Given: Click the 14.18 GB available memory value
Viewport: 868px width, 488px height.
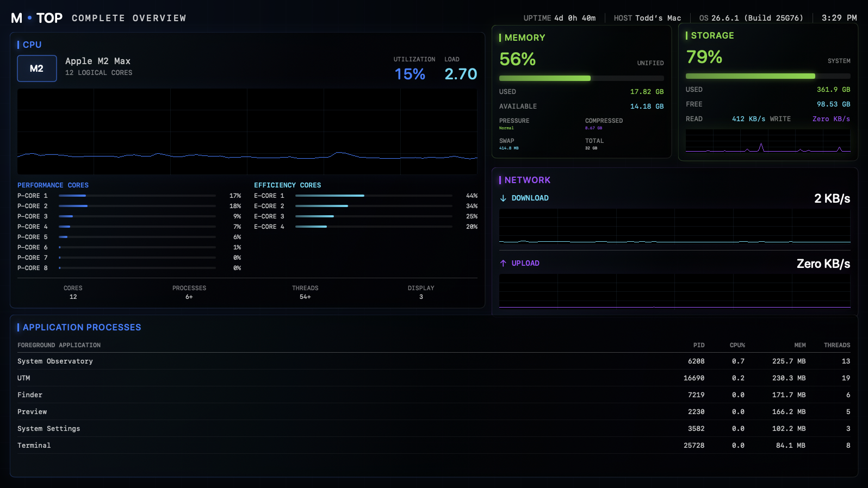Looking at the screenshot, I should click(x=647, y=107).
